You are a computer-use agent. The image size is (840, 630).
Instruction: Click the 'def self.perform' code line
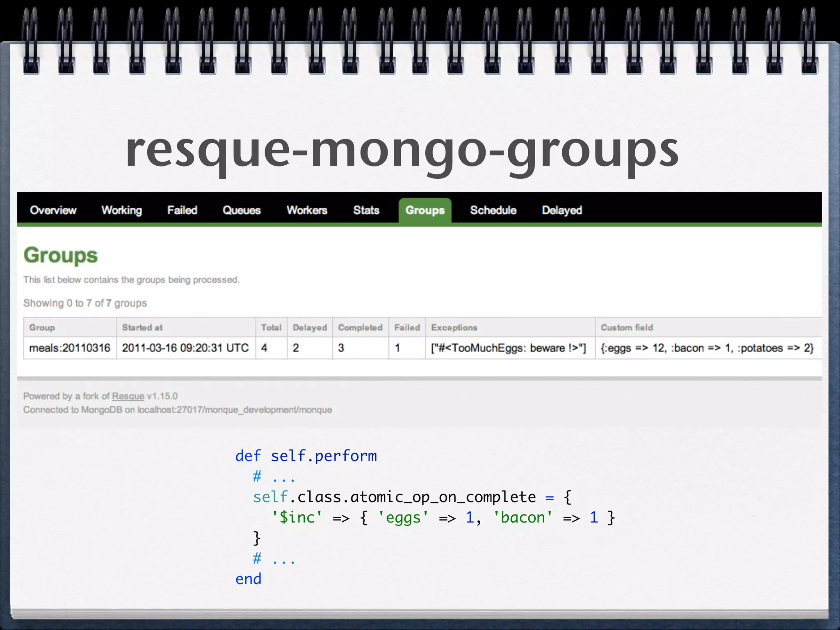306,456
